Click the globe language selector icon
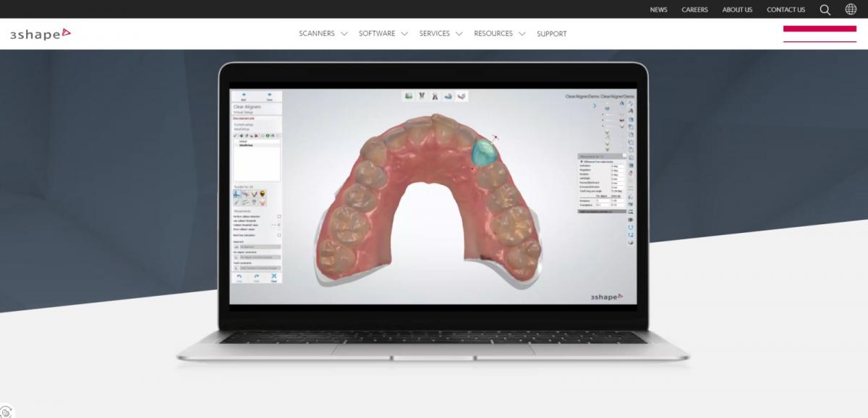The image size is (868, 418). (851, 9)
